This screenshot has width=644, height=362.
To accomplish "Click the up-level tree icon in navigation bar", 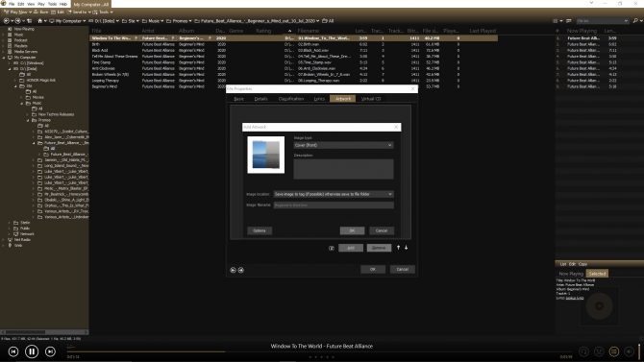I will pyautogui.click(x=29, y=20).
